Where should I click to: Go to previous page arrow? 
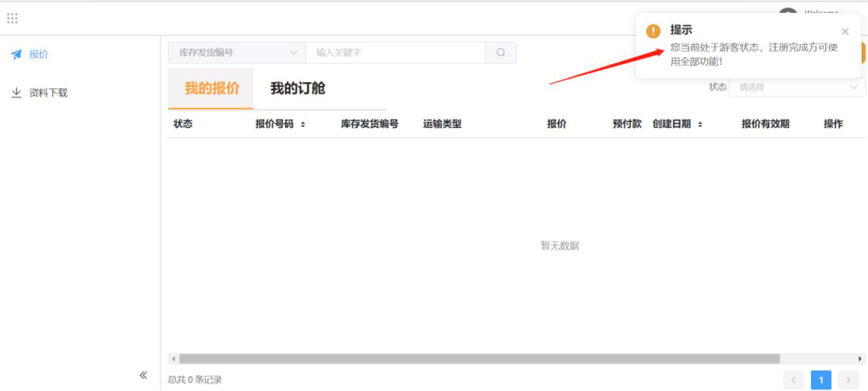click(793, 380)
